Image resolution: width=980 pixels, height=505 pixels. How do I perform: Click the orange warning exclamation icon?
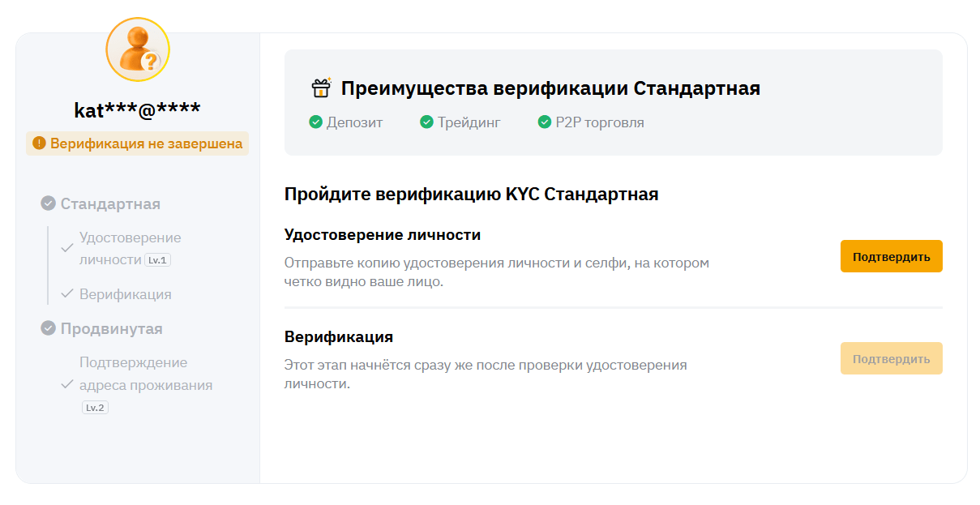(39, 143)
